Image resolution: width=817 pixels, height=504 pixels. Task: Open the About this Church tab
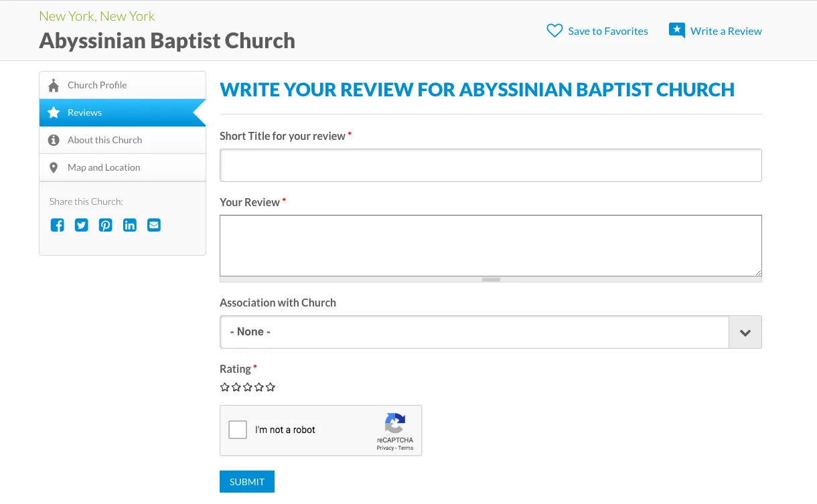(x=123, y=140)
